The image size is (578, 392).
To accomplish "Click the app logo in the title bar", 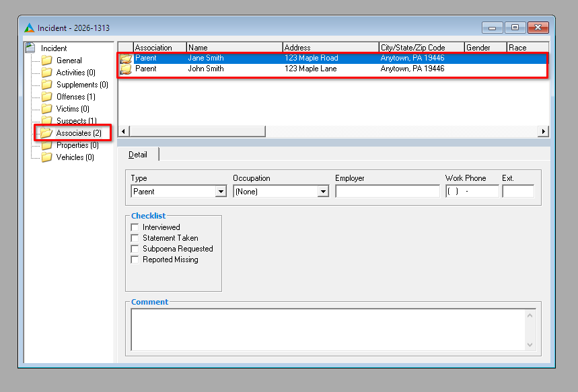I will 29,28.
